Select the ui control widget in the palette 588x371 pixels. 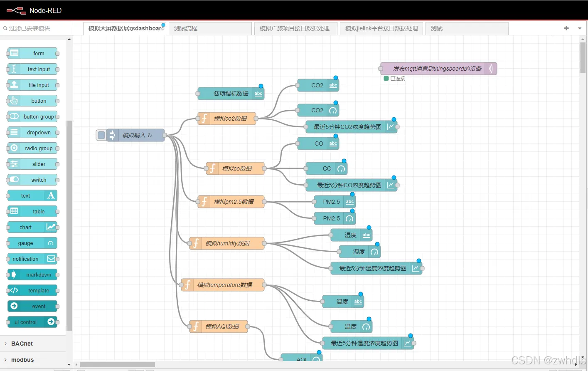click(32, 322)
